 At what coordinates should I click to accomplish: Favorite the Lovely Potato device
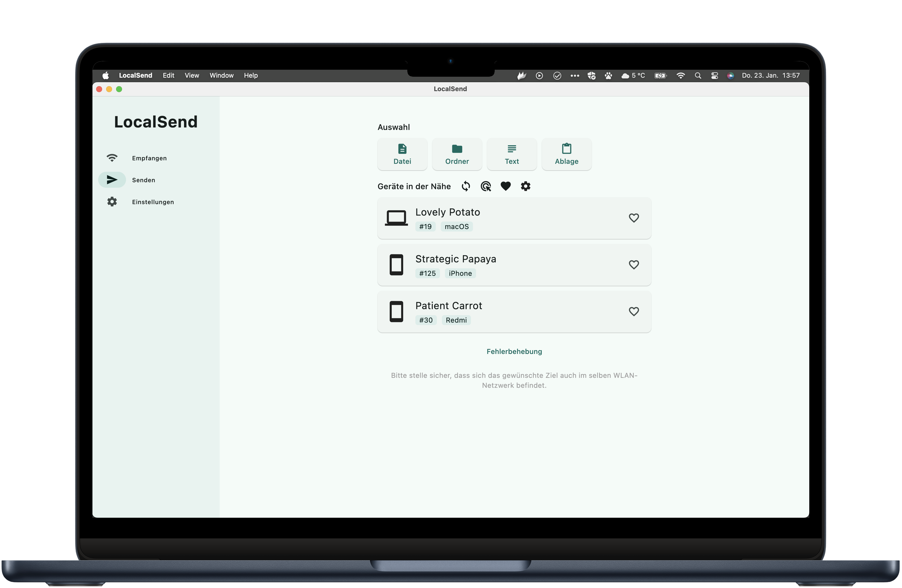coord(634,218)
